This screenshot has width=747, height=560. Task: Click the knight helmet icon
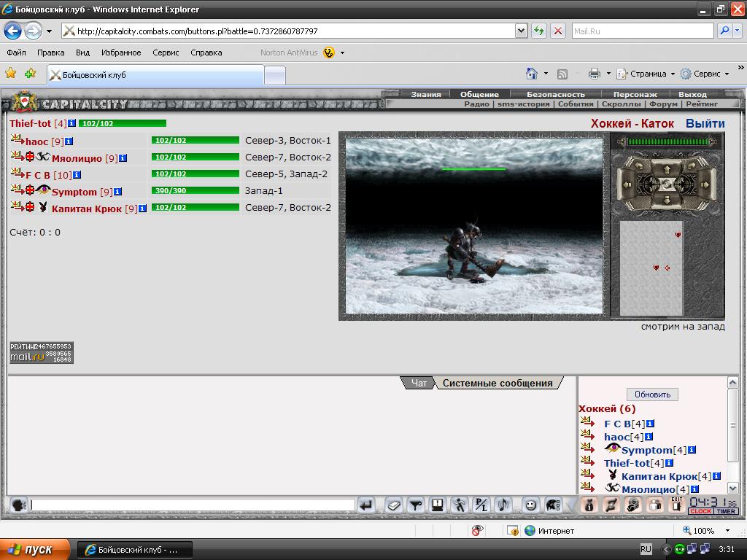[553, 505]
